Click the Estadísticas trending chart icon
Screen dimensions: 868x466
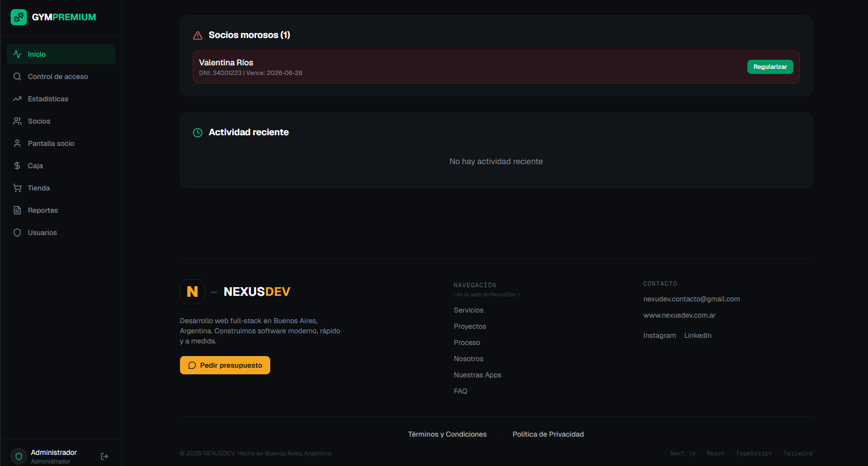point(17,99)
